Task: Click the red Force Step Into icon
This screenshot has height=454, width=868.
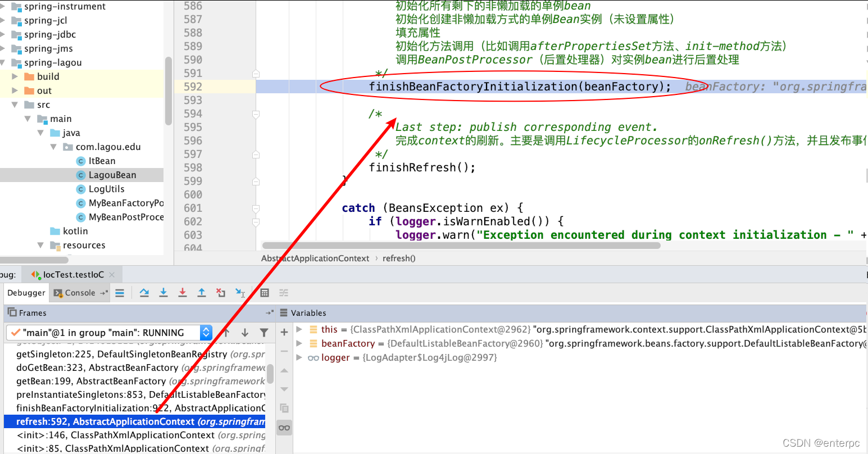Action: (x=183, y=293)
